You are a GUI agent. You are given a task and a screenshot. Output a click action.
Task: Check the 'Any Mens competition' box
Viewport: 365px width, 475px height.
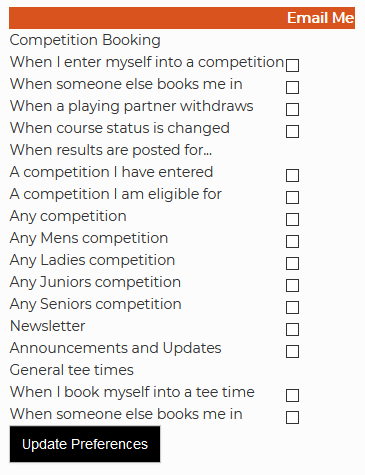292,241
